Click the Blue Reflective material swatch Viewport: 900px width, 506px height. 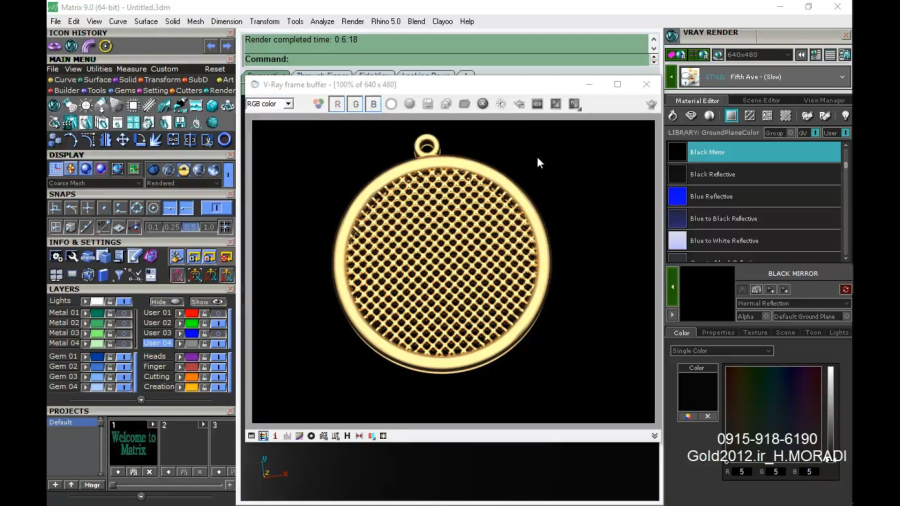pos(677,196)
